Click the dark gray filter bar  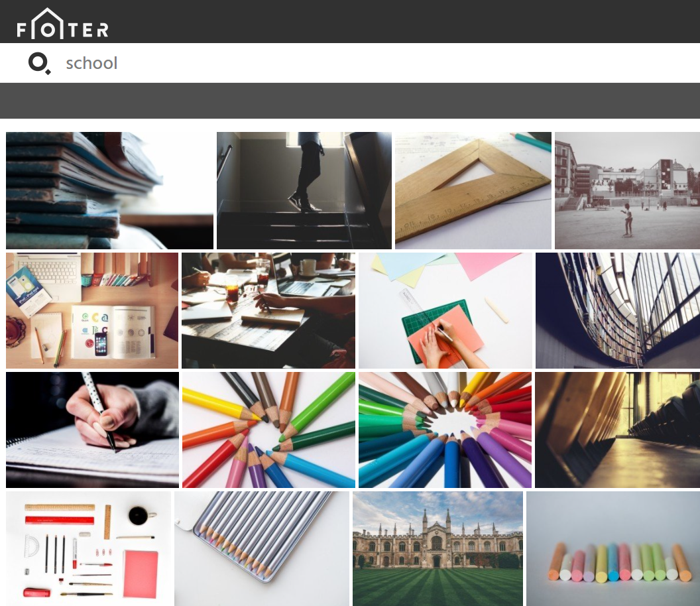click(350, 101)
